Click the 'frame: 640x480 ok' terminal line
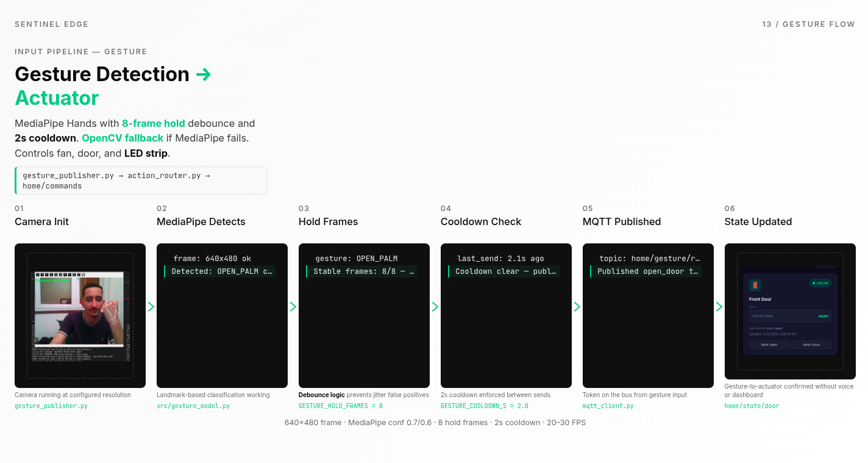The width and height of the screenshot is (868, 463). click(212, 259)
